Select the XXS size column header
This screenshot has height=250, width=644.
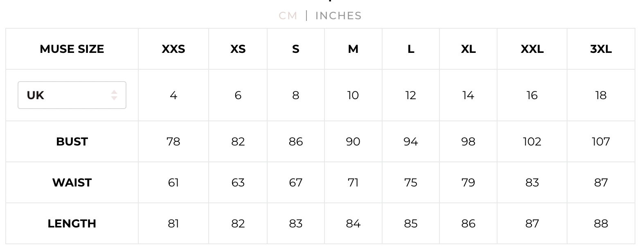click(x=173, y=49)
